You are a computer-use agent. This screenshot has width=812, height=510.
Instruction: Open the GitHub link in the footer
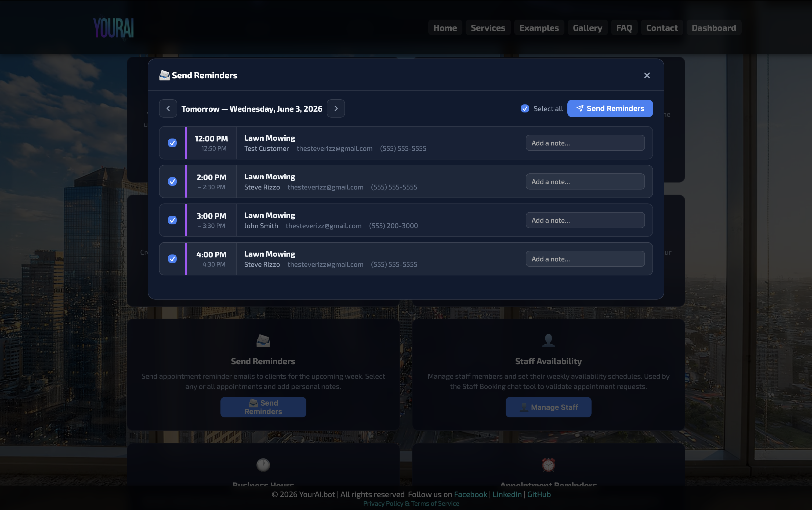point(539,494)
